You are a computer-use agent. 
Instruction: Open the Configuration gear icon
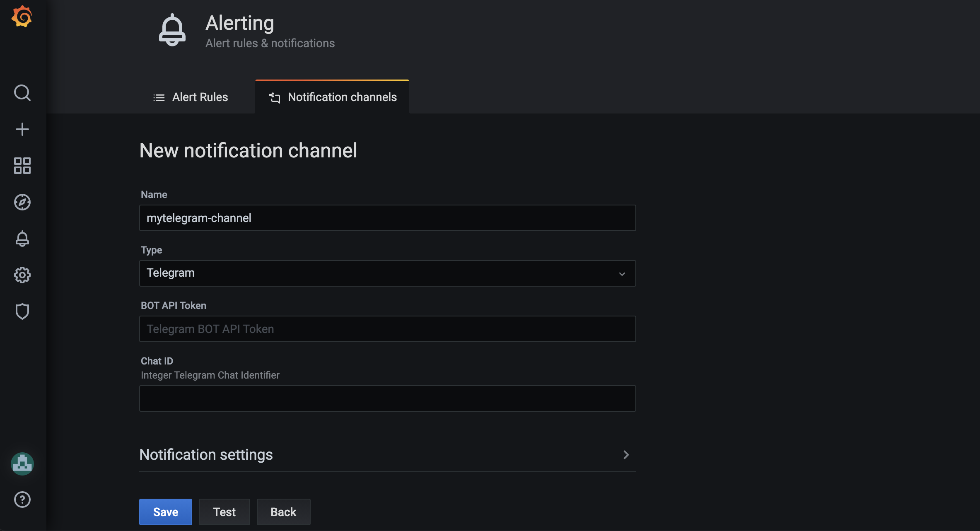[x=22, y=275]
